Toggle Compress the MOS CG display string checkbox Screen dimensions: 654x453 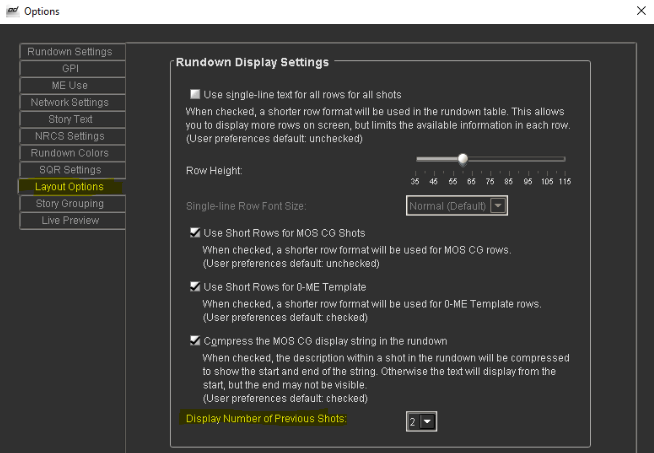click(195, 341)
